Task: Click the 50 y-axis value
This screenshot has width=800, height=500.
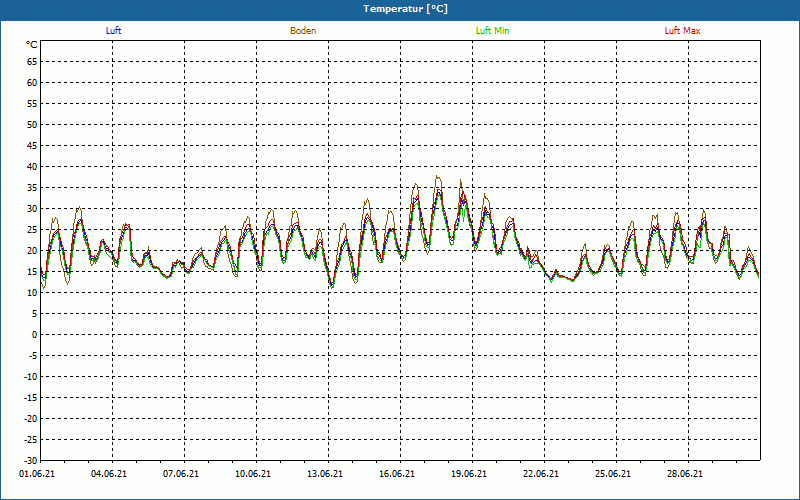Action: (x=32, y=124)
